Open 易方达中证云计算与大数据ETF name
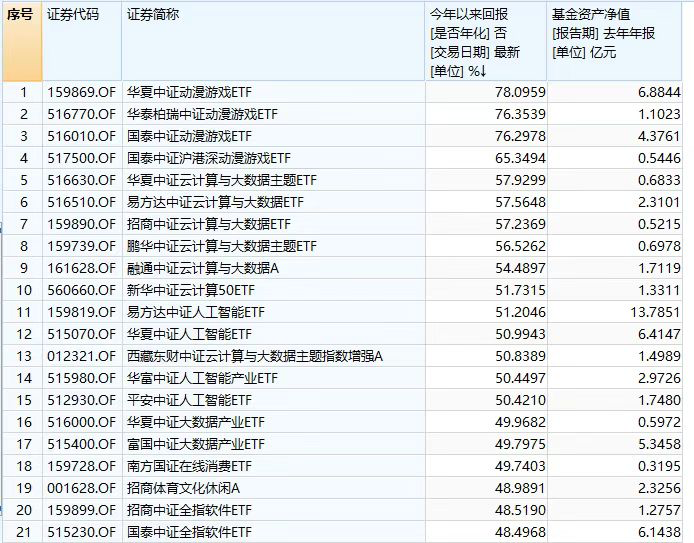694x543 pixels. pos(215,202)
